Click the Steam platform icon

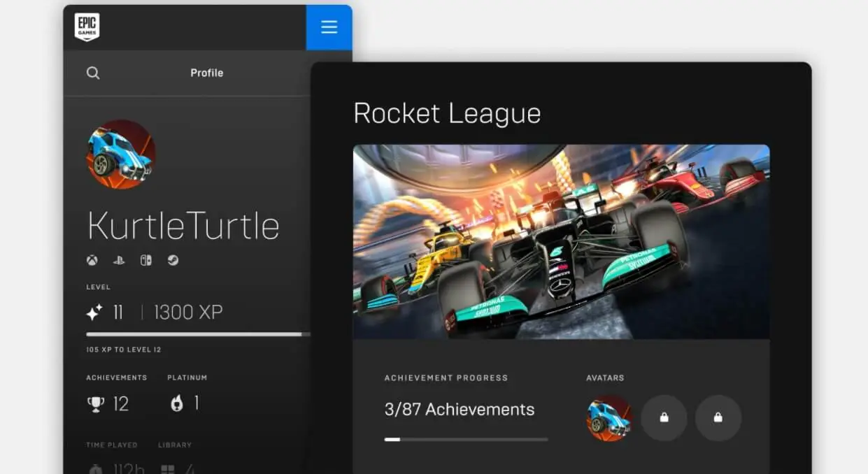173,260
